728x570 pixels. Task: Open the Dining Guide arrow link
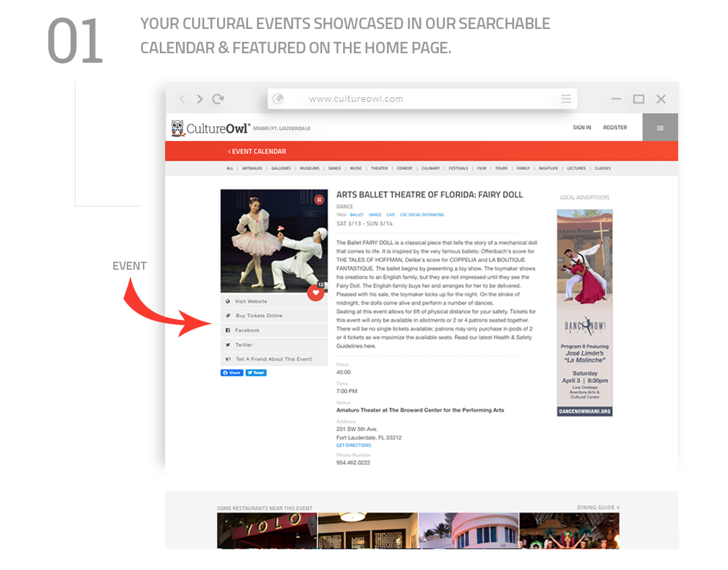[x=599, y=507]
